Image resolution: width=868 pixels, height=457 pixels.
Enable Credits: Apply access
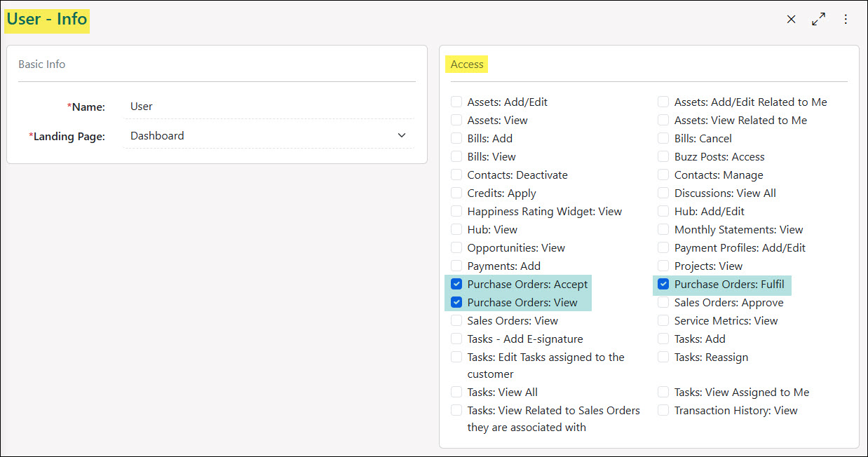456,193
